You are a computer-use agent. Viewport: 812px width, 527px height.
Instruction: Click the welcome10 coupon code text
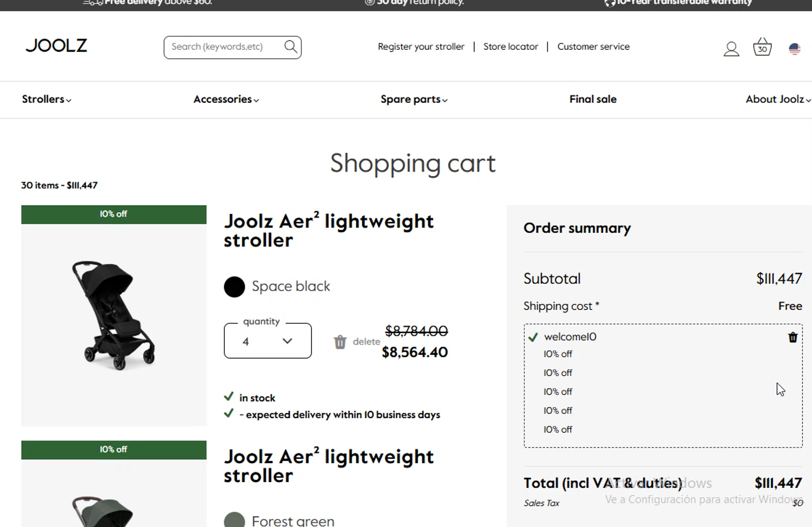click(570, 337)
